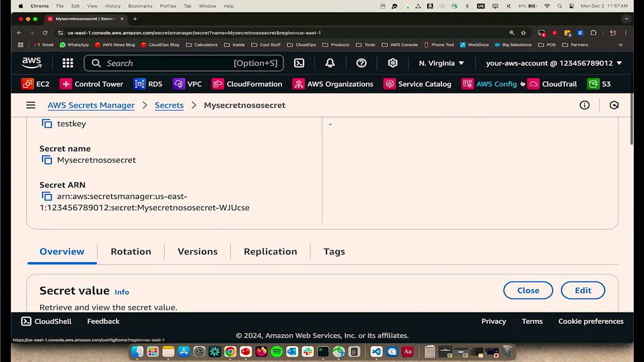Switch to the Overview tab
644x362 pixels.
(62, 252)
